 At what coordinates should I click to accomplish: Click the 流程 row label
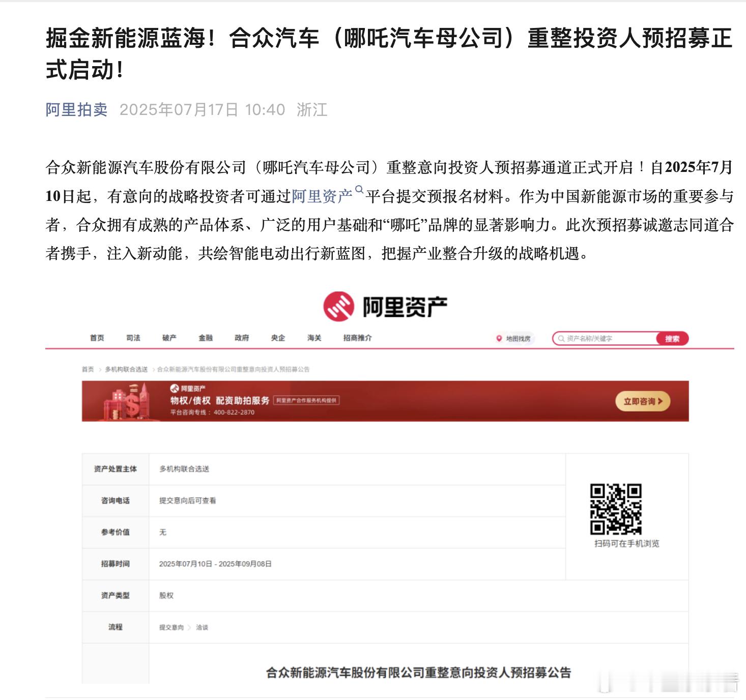point(116,627)
